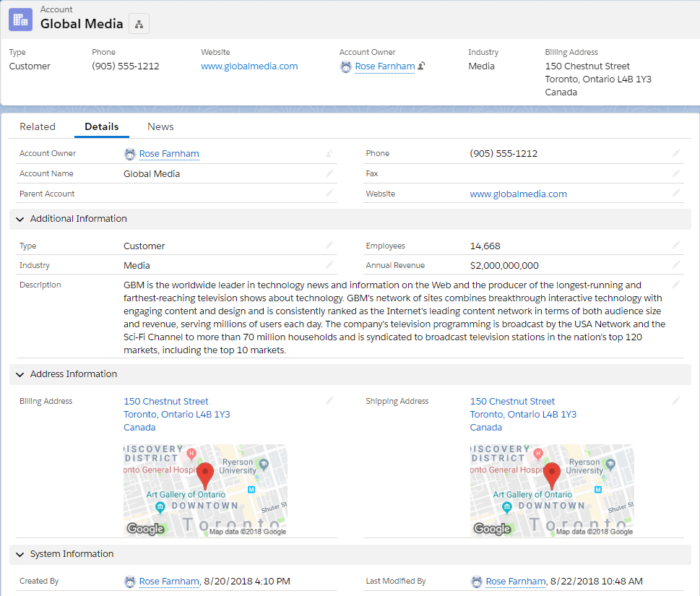The image size is (700, 596).
Task: Open the www.globalmedia.com link in the header
Action: (249, 66)
